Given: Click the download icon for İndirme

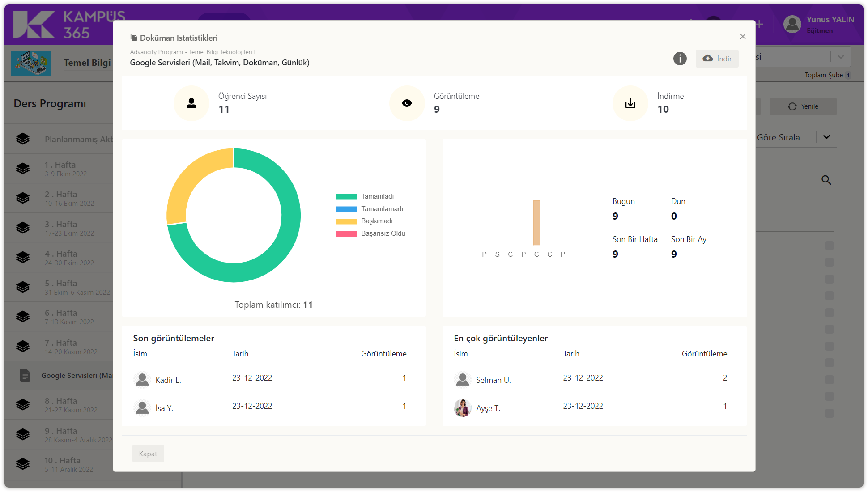Looking at the screenshot, I should click(630, 103).
